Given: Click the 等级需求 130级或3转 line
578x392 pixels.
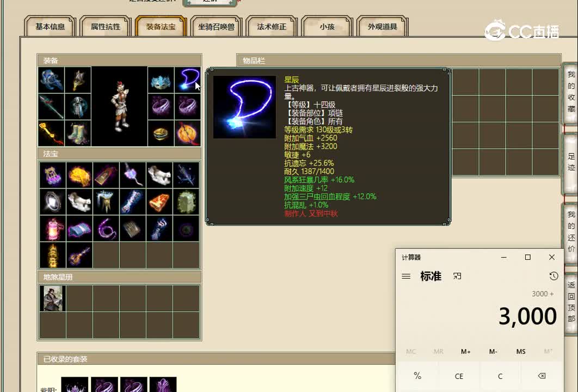Looking at the screenshot, I should [x=318, y=130].
